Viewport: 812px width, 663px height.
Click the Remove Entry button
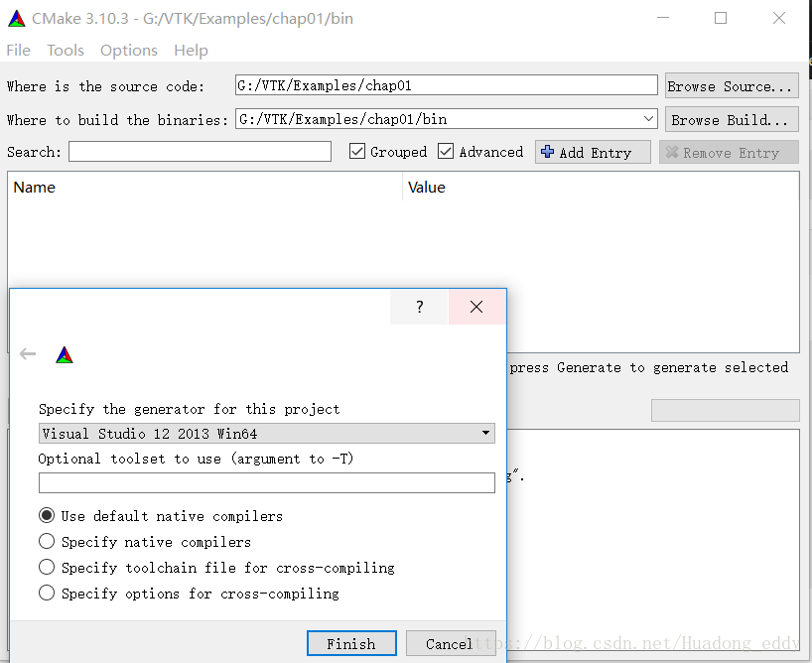point(729,152)
